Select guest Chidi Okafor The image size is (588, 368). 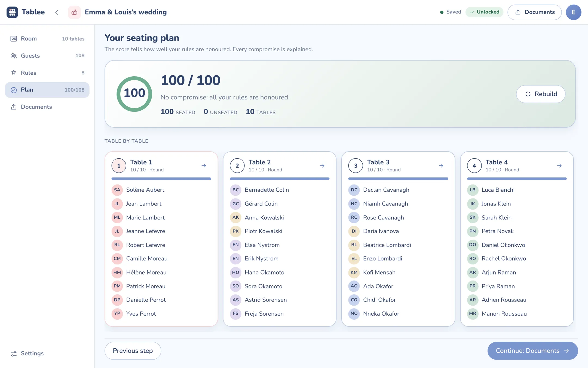[398, 300]
